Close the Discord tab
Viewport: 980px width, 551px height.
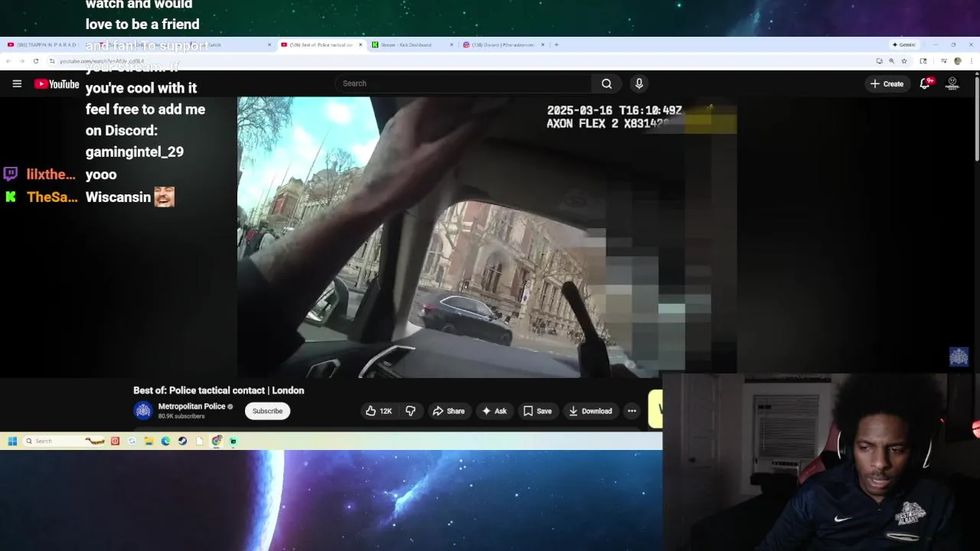pyautogui.click(x=543, y=44)
